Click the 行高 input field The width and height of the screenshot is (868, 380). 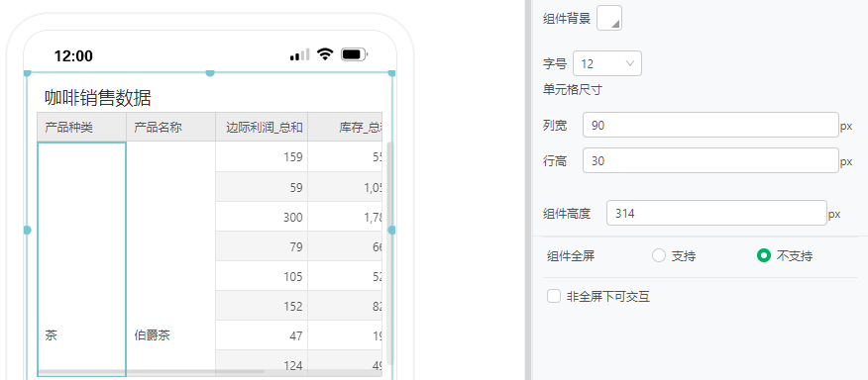(x=710, y=160)
